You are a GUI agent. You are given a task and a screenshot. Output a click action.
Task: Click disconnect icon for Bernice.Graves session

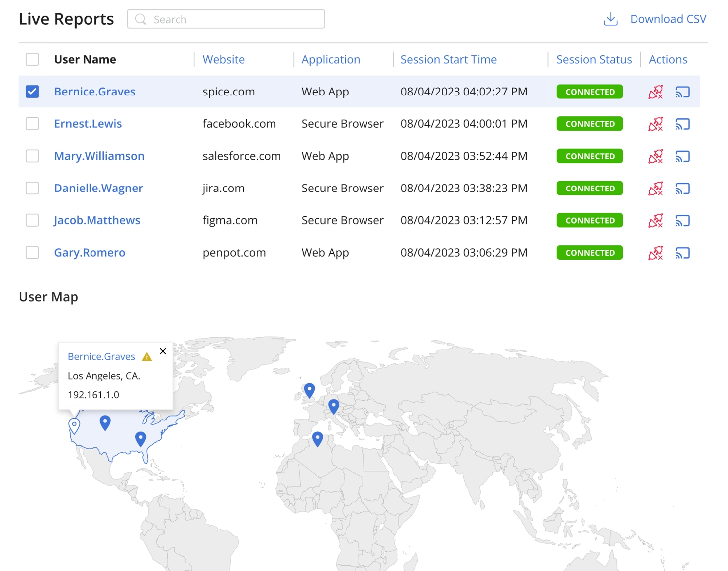[x=655, y=92]
